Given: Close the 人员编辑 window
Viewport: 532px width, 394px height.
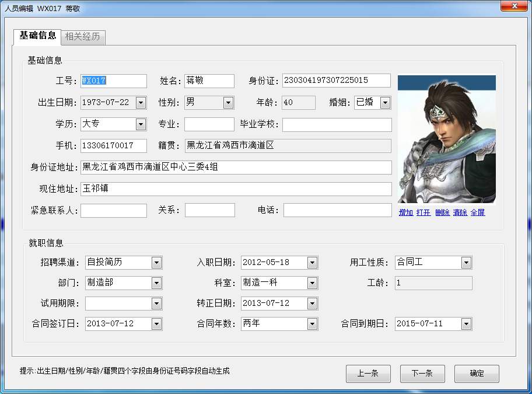Looking at the screenshot, I should coord(514,6).
